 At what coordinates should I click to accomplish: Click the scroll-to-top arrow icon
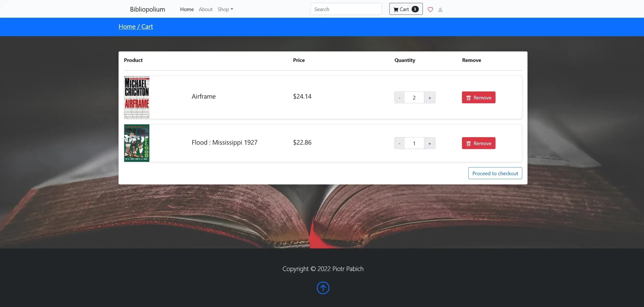[x=322, y=288]
